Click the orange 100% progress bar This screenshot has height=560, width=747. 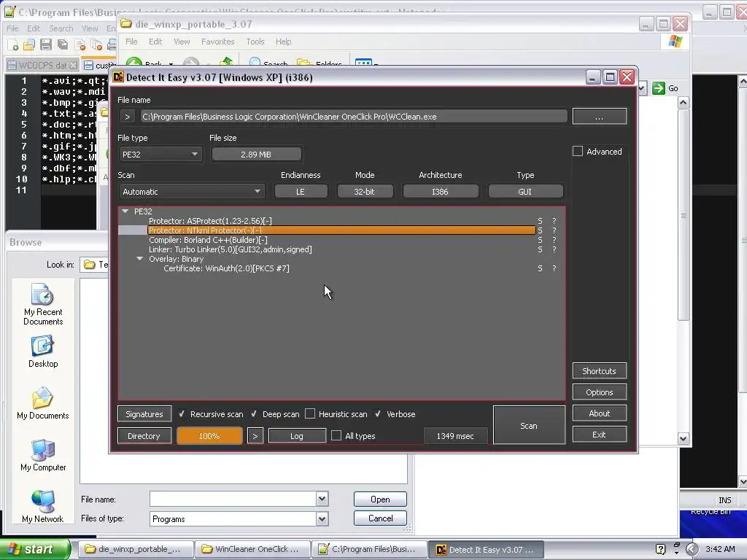(209, 436)
